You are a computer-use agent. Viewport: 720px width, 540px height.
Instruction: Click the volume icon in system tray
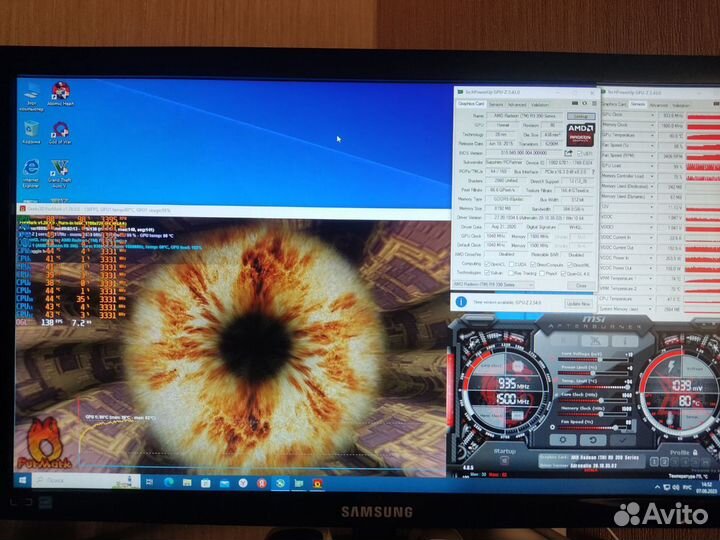676,487
